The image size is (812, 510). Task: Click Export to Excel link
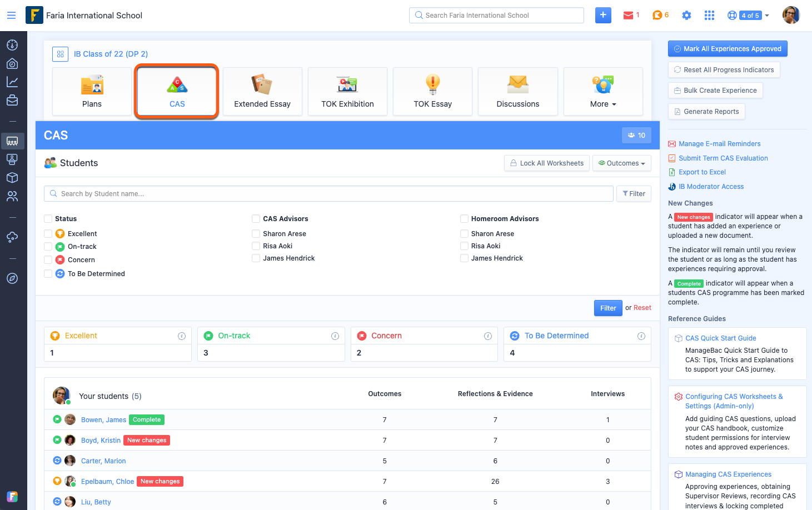[x=702, y=172]
